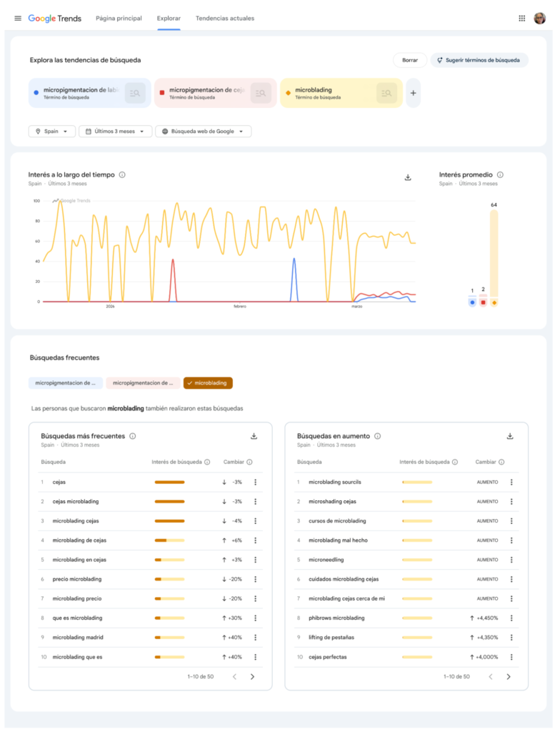Show Cambiar info in aumento table
This screenshot has height=732, width=560.
[x=501, y=463]
